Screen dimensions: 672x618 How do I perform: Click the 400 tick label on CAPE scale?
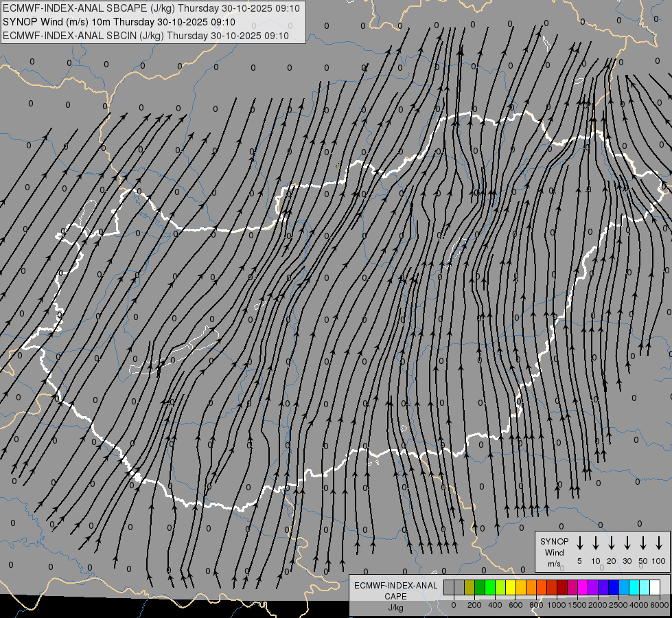[495, 605]
